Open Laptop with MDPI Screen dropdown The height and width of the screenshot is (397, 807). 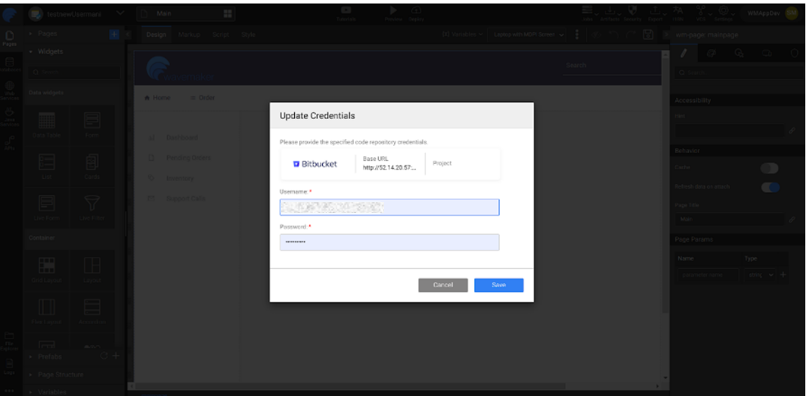tap(527, 34)
